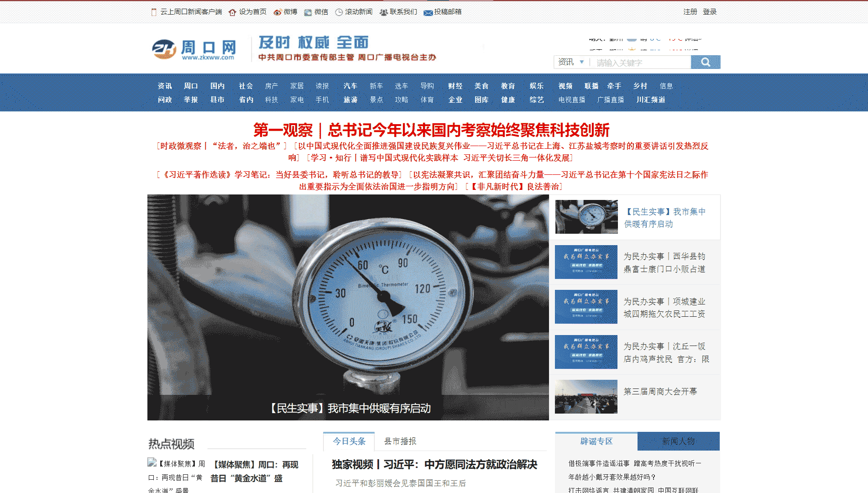Screen dimensions: 868x493
Task: Open 【民生实事】我市集中供暖有序启动 side link
Action: [x=665, y=218]
